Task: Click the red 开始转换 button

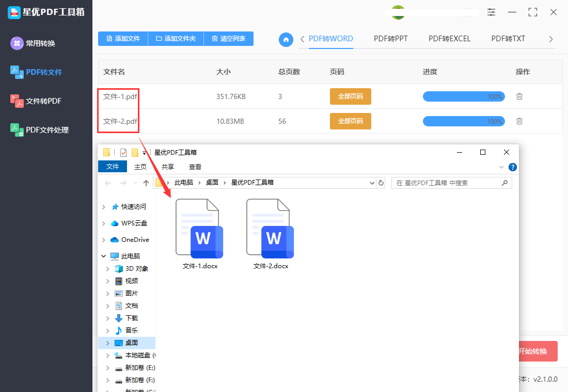Action: coord(538,351)
